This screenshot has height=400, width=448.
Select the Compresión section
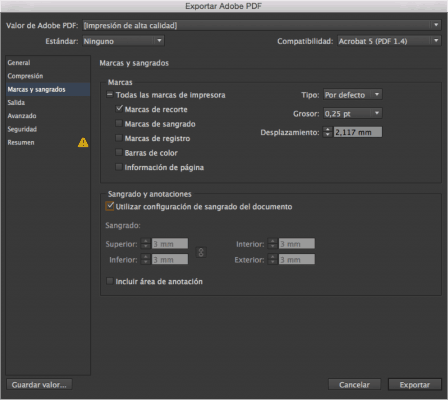48,76
